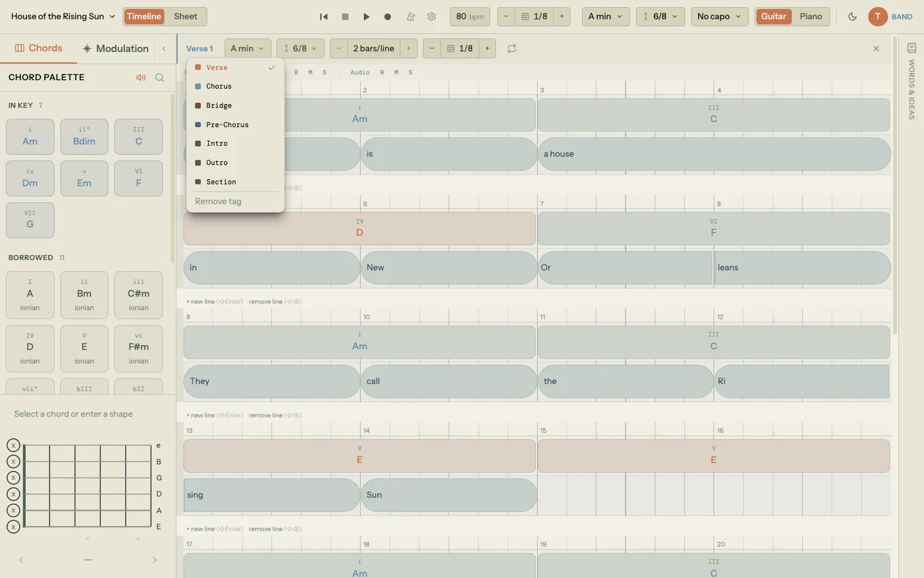924x578 pixels.
Task: Open chord search with the magnifier icon
Action: pyautogui.click(x=160, y=78)
